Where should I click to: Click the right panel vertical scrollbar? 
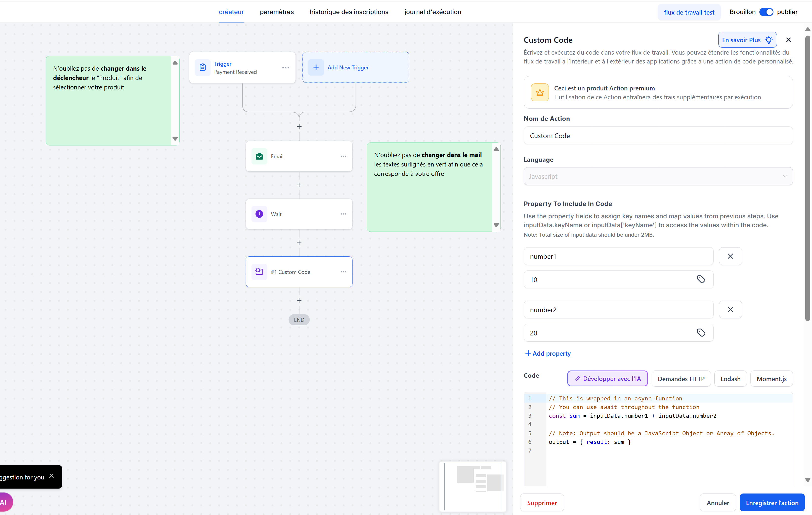pos(808,178)
